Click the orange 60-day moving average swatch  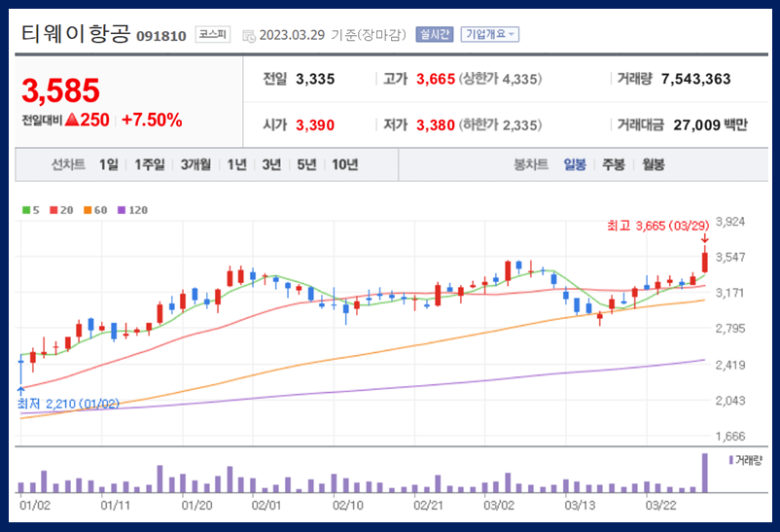(x=88, y=210)
